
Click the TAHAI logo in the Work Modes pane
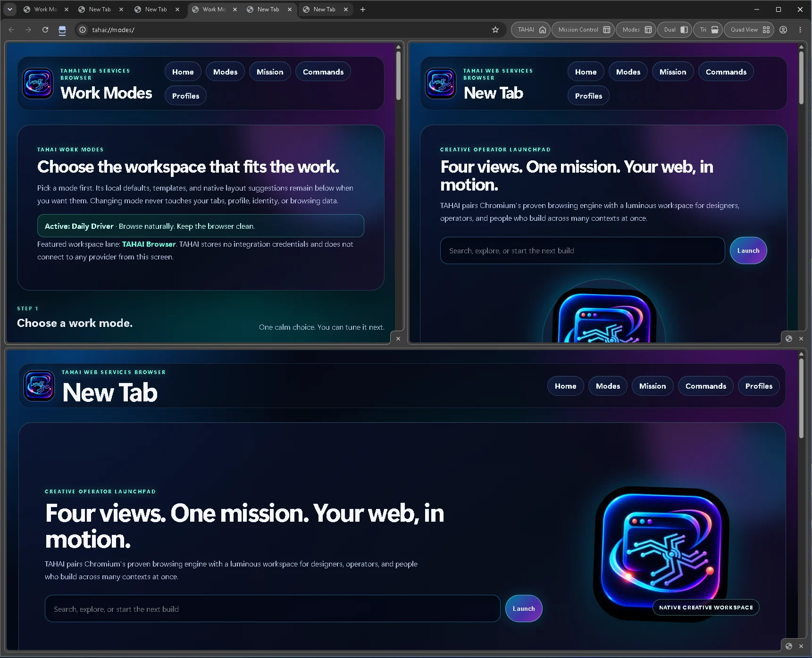pos(38,83)
